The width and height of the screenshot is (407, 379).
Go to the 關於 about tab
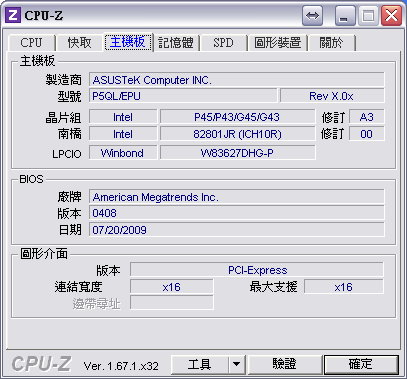331,43
